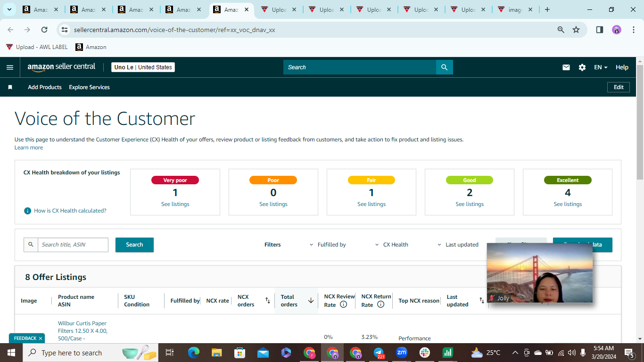Click the zoom magnifier icon in the address bar
The width and height of the screenshot is (644, 362).
click(561, 30)
